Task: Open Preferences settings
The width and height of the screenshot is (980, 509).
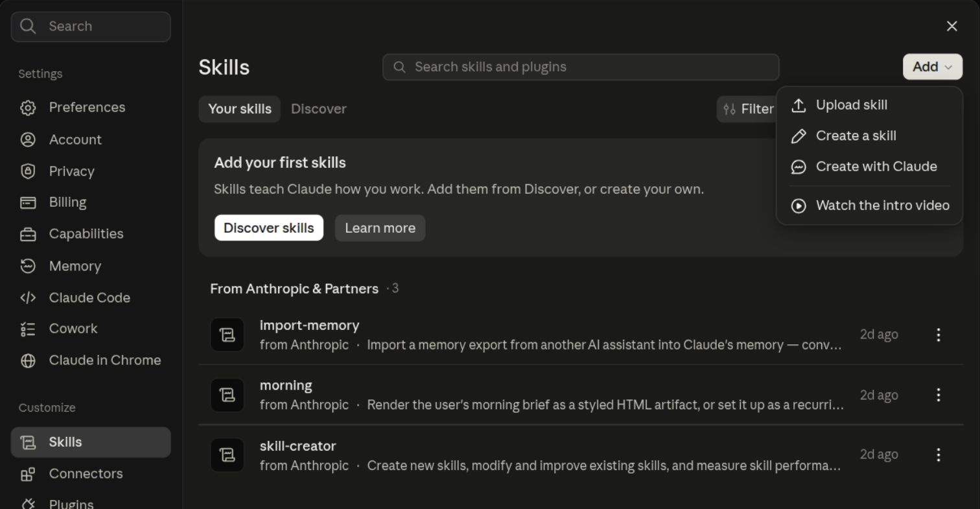Action: (x=91, y=108)
